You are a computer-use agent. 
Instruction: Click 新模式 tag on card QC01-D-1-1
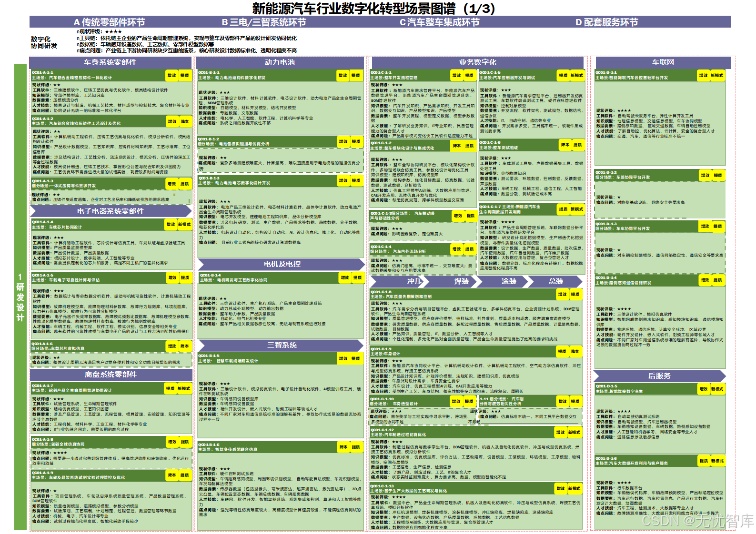click(717, 75)
